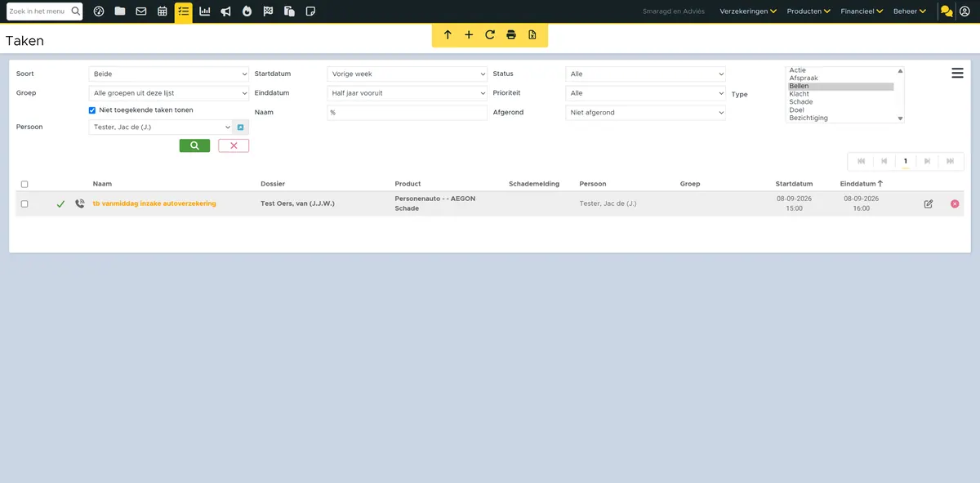Click the highlighted tasks checklist icon
This screenshot has height=483, width=980.
(184, 11)
